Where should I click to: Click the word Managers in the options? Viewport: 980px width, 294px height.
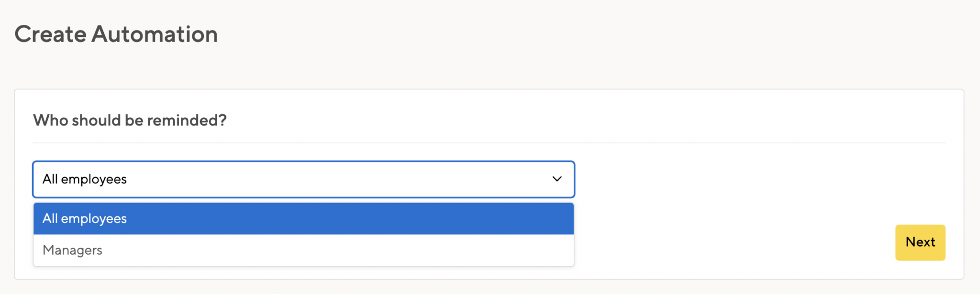coord(72,250)
